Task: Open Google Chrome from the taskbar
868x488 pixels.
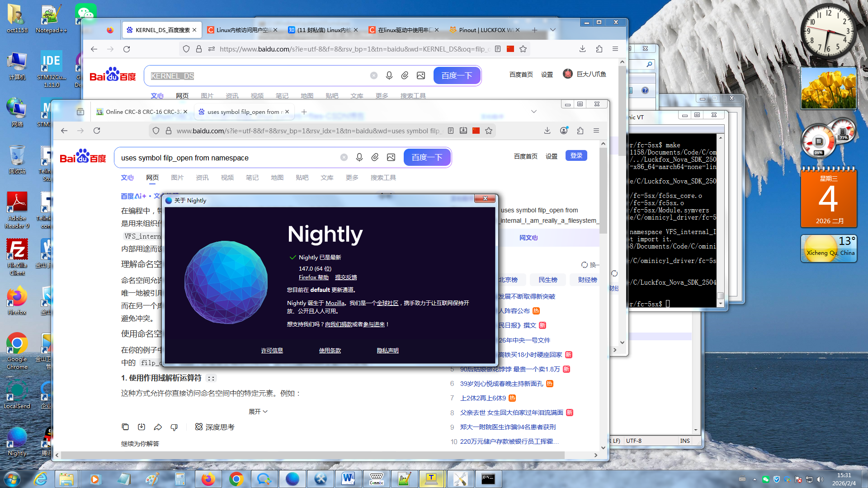Action: pos(236,479)
